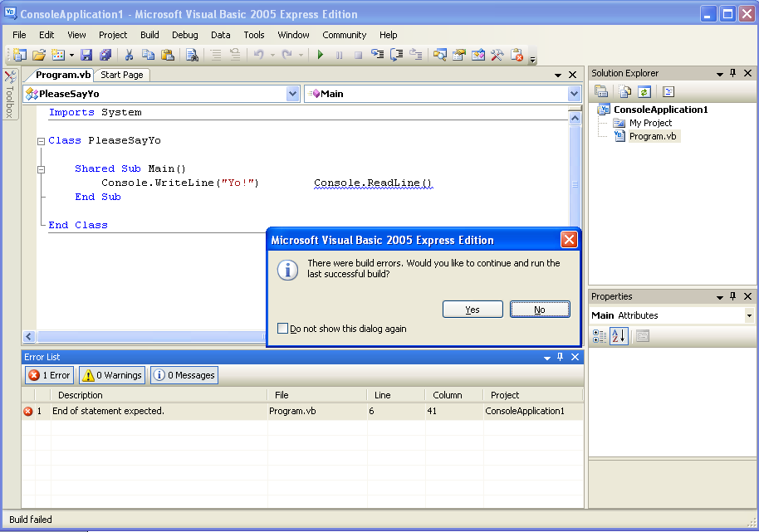Image resolution: width=759 pixels, height=532 pixels.
Task: Open the Error List toolbar icon
Action: coord(517,55)
